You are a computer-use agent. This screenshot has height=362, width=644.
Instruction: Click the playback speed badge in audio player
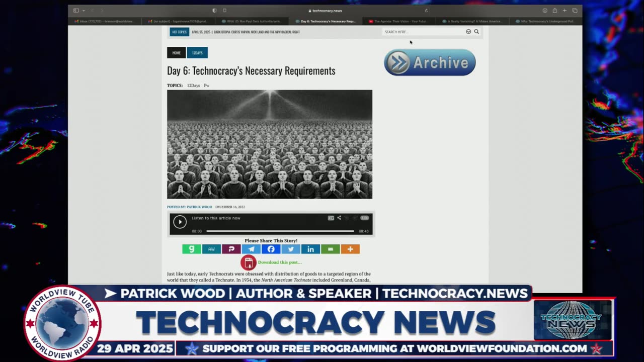tap(365, 218)
